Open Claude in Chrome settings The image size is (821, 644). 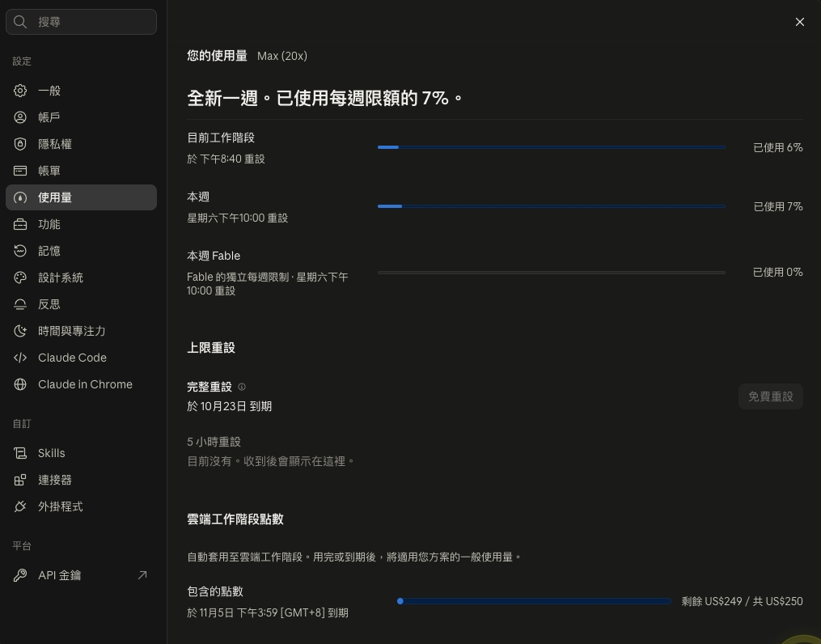click(81, 384)
